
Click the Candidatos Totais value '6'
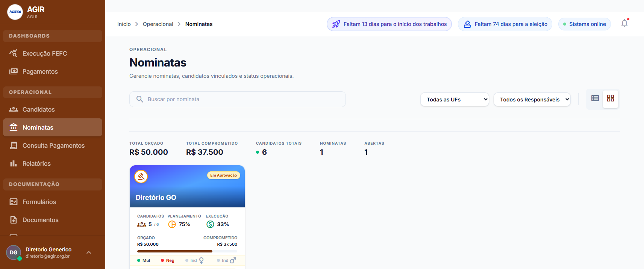pos(264,152)
